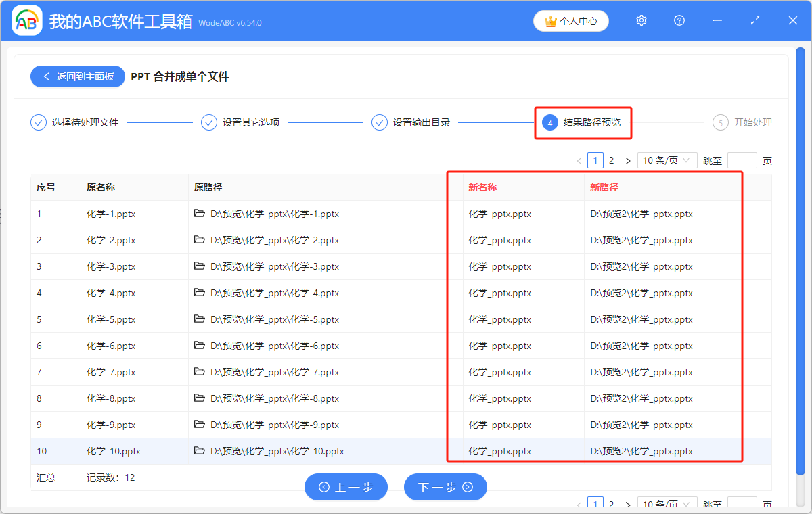The image size is (812, 514).
Task: Click the checkmark icon on 选择待处理文件 step
Action: [x=38, y=122]
